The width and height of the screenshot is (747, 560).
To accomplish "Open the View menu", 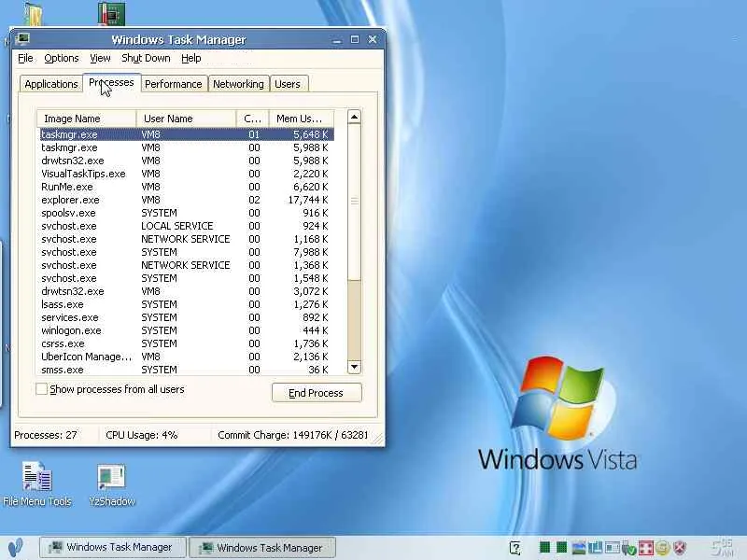I will (x=100, y=58).
